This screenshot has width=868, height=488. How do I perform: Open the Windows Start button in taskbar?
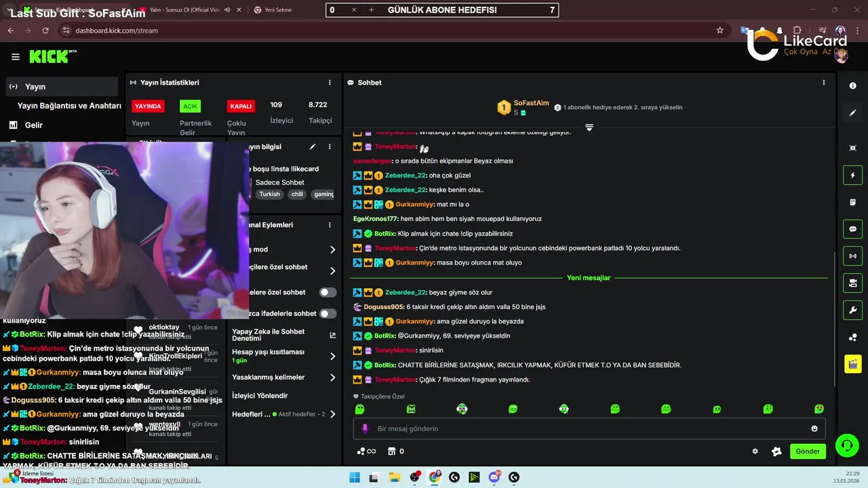tap(355, 477)
